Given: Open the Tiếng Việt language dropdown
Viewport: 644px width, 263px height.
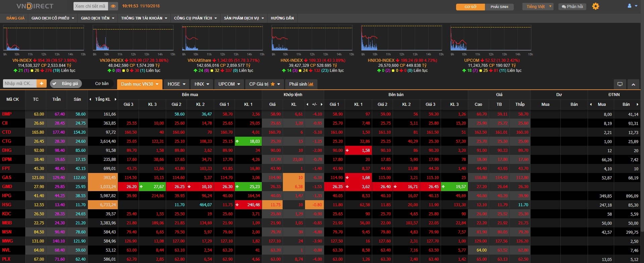Looking at the screenshot, I should point(538,6).
